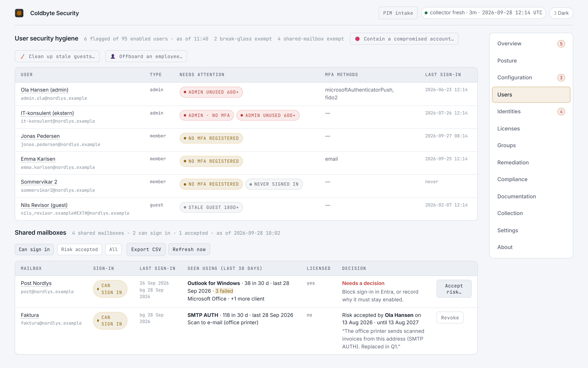Open Configuration in the sidebar
Image resolution: width=588 pixels, height=368 pixels.
click(531, 78)
